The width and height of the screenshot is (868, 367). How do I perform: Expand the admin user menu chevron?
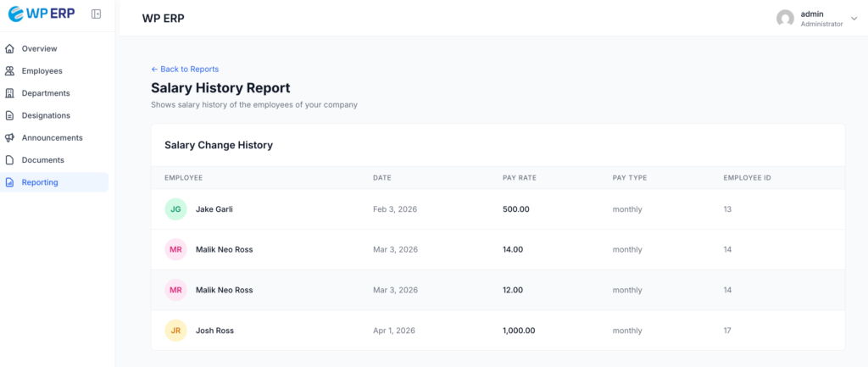click(x=854, y=19)
